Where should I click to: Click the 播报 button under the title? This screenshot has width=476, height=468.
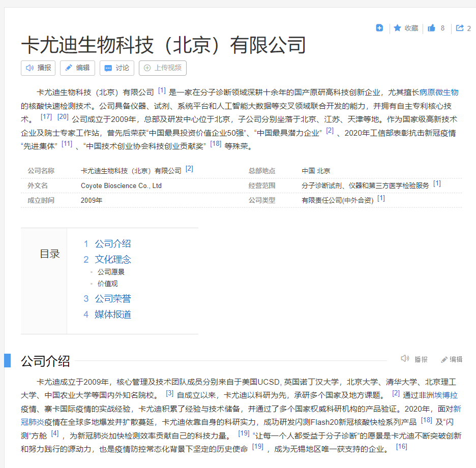pos(38,68)
